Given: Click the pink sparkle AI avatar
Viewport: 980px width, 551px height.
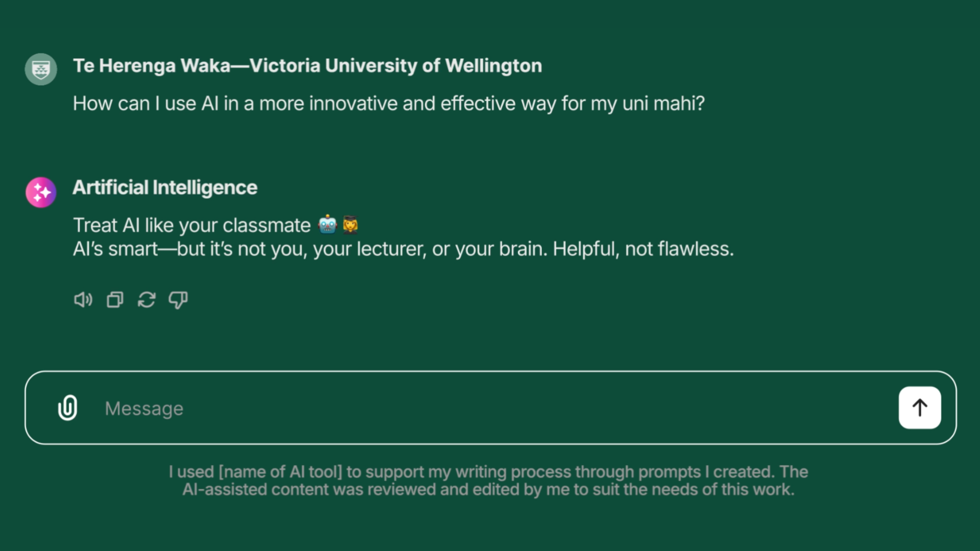Looking at the screenshot, I should (x=41, y=193).
